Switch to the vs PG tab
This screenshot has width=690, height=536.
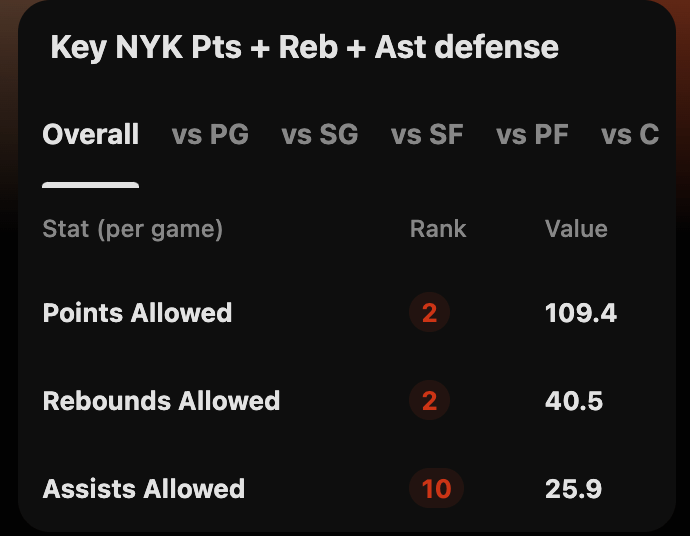210,134
